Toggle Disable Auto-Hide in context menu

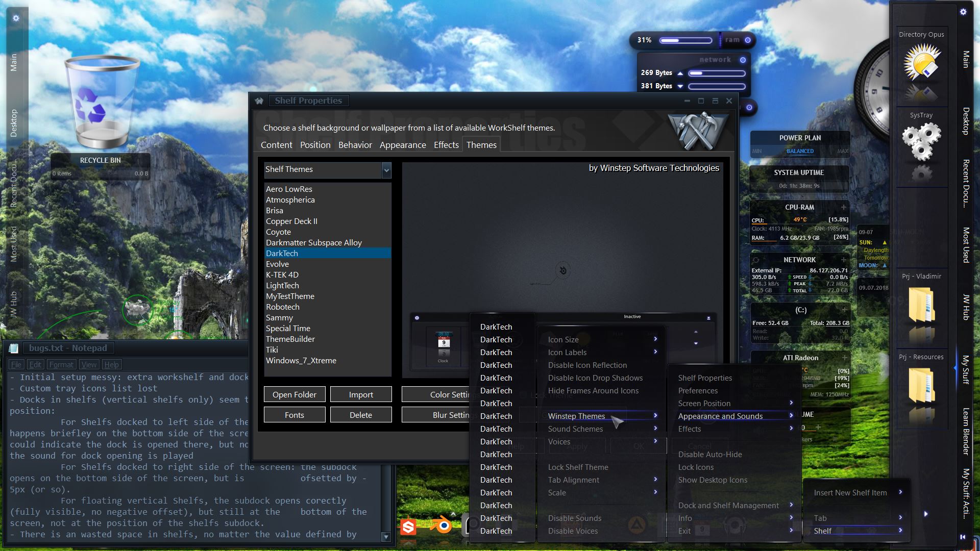point(709,455)
